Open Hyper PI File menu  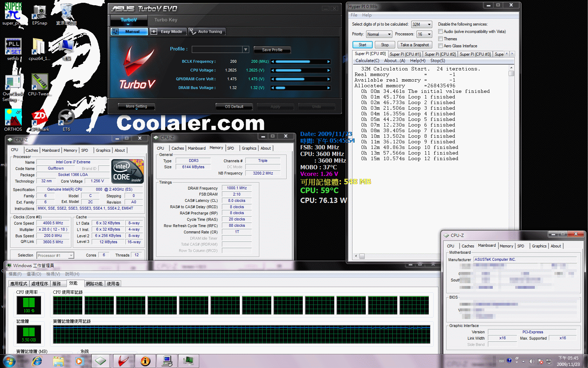tap(354, 15)
